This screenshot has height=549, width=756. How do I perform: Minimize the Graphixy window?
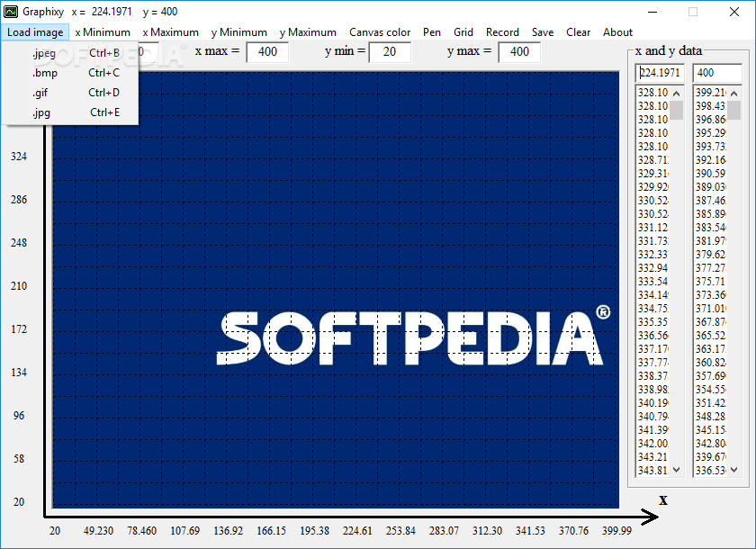point(652,12)
